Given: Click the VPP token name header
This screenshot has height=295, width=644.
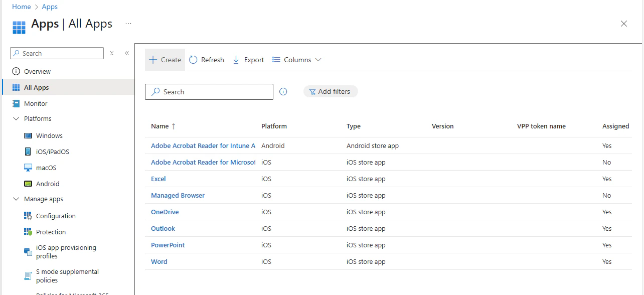Looking at the screenshot, I should [541, 126].
